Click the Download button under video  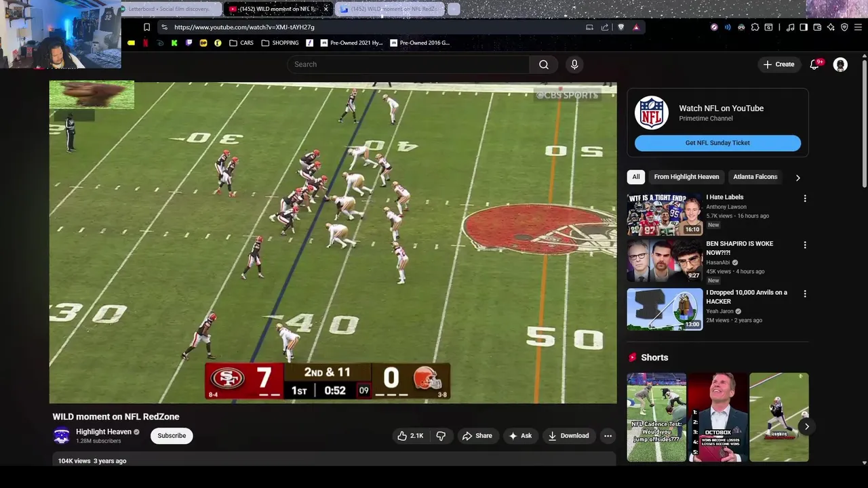coord(568,436)
